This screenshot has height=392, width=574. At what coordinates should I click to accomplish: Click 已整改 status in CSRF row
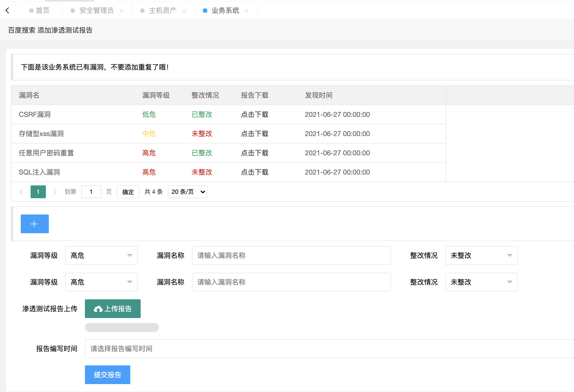pos(202,114)
